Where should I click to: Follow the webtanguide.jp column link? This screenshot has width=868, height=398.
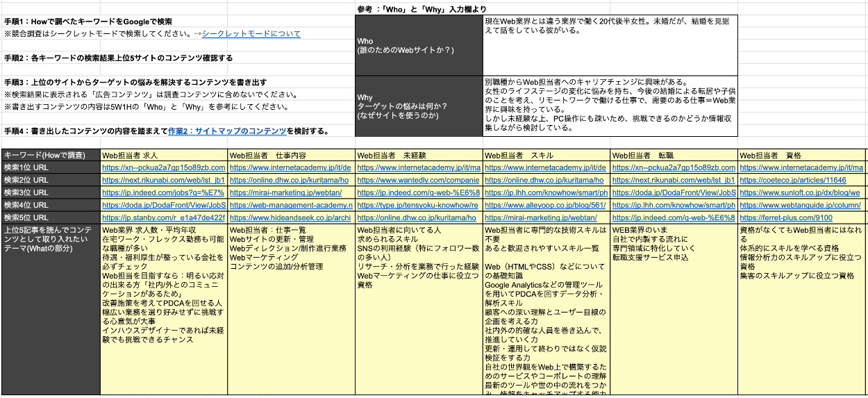coord(800,205)
